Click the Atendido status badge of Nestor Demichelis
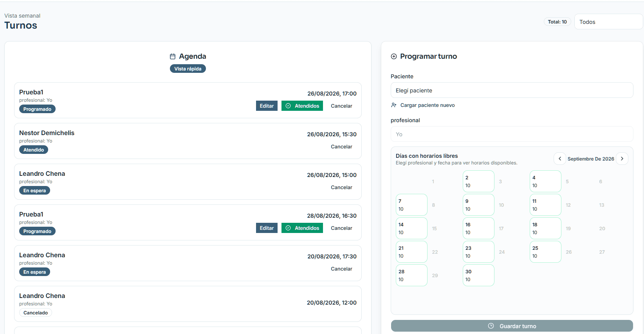Image resolution: width=644 pixels, height=334 pixels. pos(34,150)
